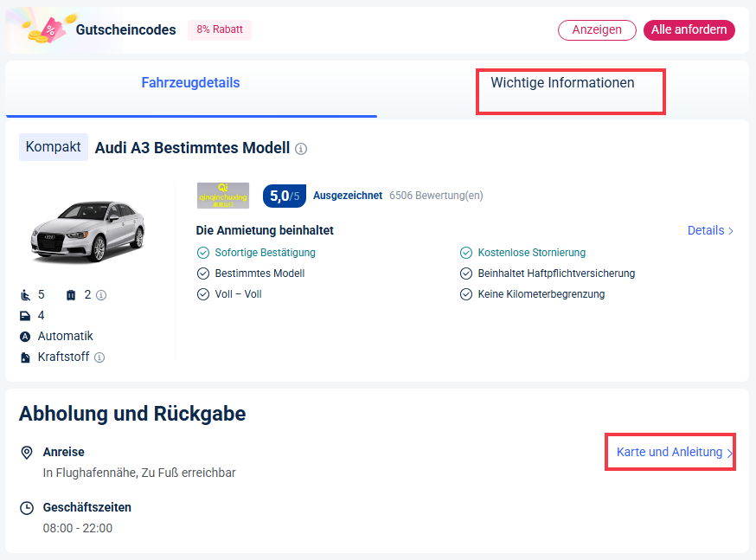Click the 6506 Bewertung(en) text
The image size is (756, 560).
tap(436, 196)
